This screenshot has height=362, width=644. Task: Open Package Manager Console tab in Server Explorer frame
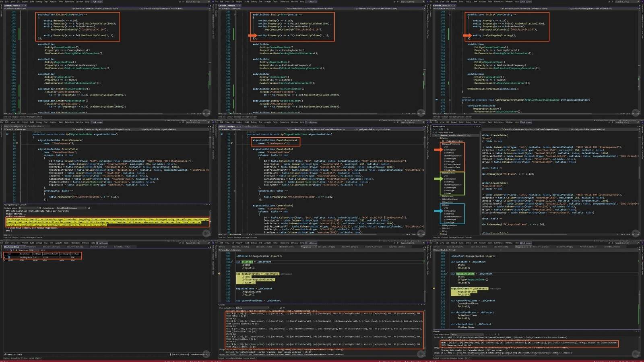(x=460, y=237)
